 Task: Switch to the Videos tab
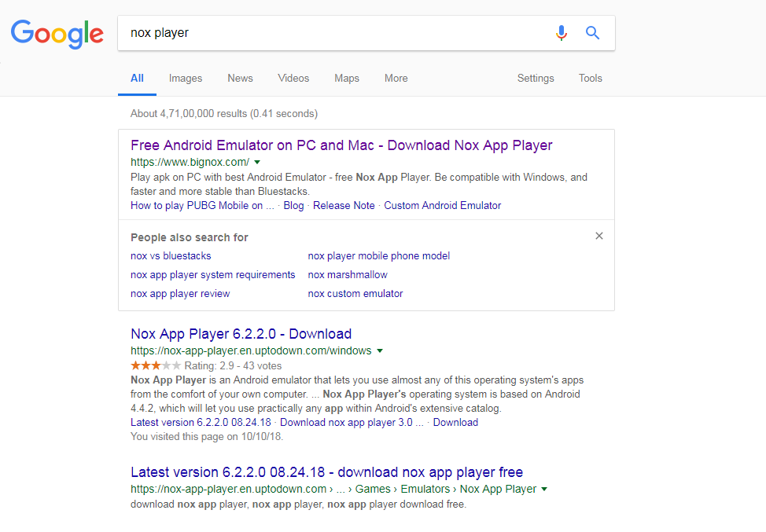tap(293, 78)
